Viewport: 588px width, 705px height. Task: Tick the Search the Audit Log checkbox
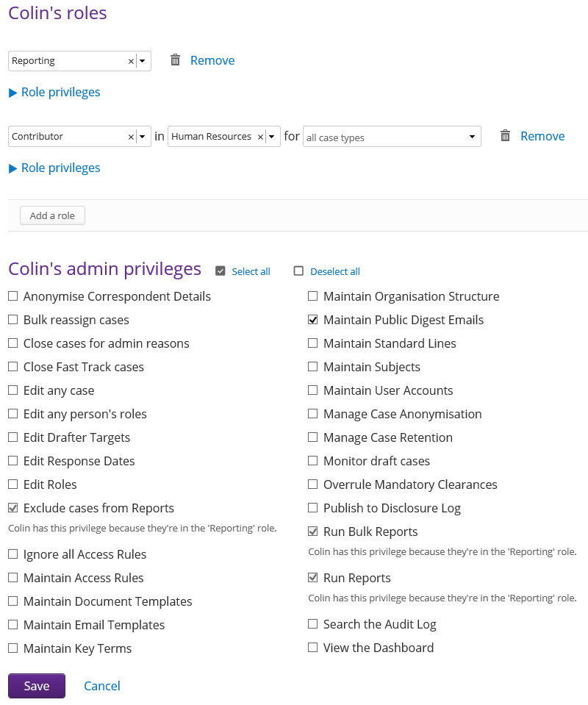pyautogui.click(x=313, y=624)
